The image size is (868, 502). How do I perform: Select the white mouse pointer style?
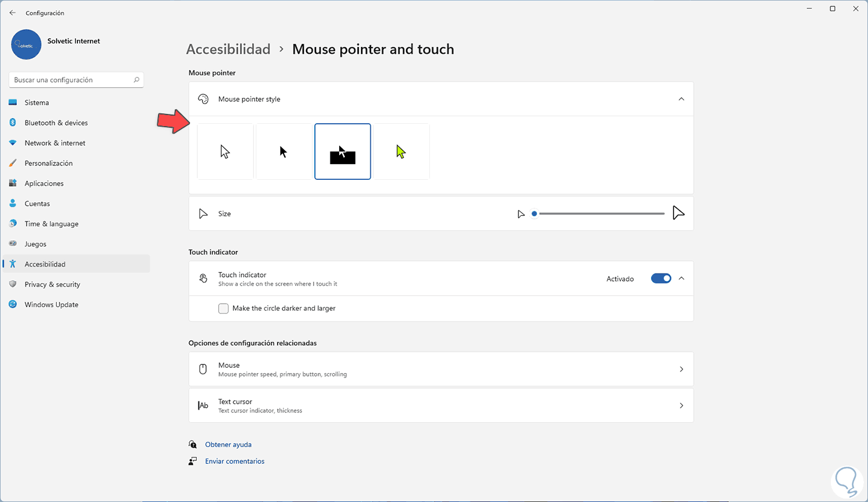pyautogui.click(x=225, y=152)
